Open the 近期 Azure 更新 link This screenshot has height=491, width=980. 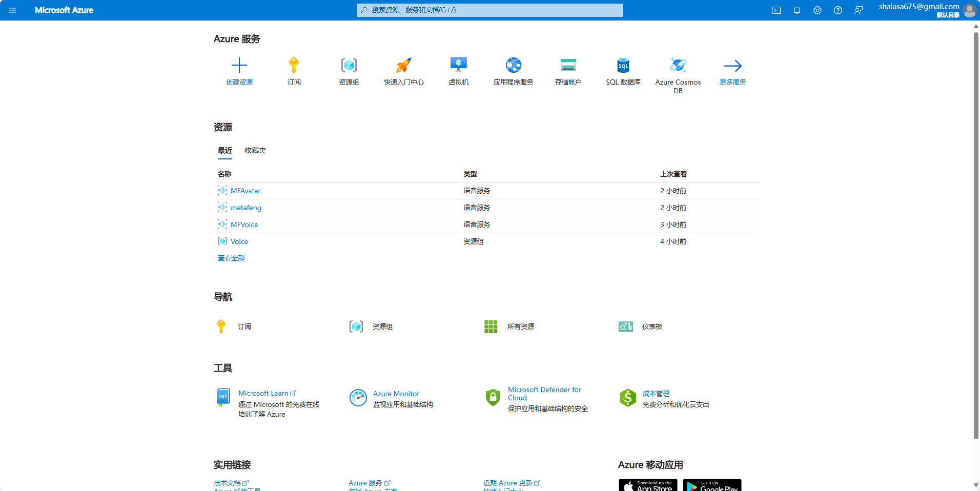point(512,483)
